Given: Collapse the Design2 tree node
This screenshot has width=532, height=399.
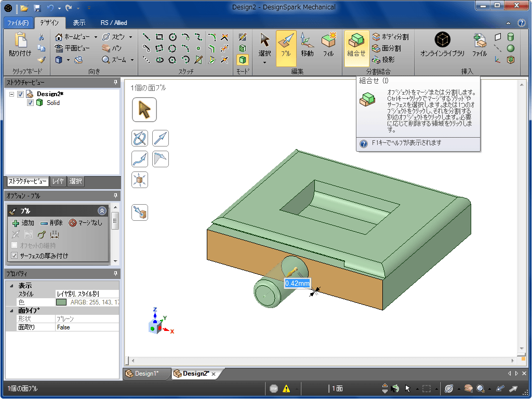Looking at the screenshot, I should click(11, 94).
